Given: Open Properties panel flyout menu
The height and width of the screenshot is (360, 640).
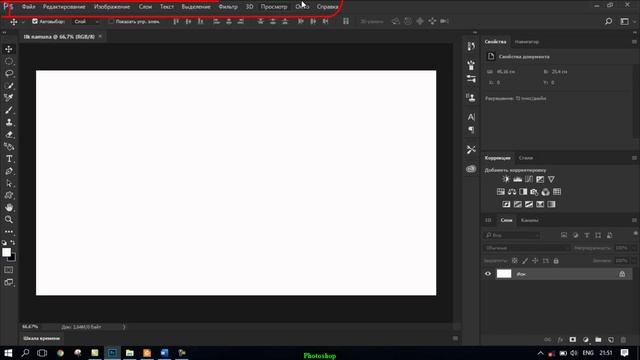Looking at the screenshot, I should click(634, 42).
